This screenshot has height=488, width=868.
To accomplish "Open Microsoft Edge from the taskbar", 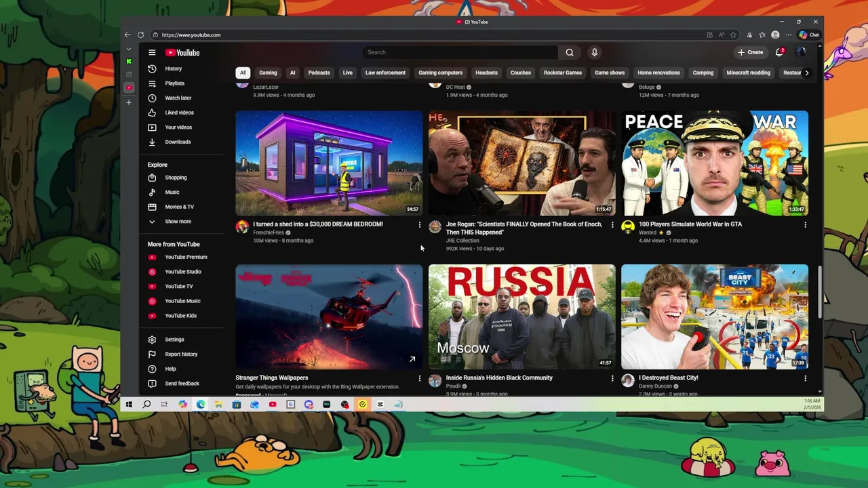I will click(x=201, y=405).
